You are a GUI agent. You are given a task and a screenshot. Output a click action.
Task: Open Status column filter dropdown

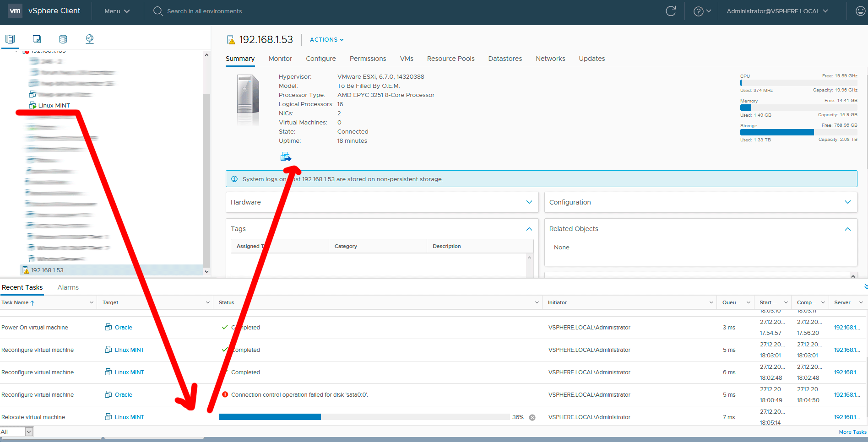537,302
